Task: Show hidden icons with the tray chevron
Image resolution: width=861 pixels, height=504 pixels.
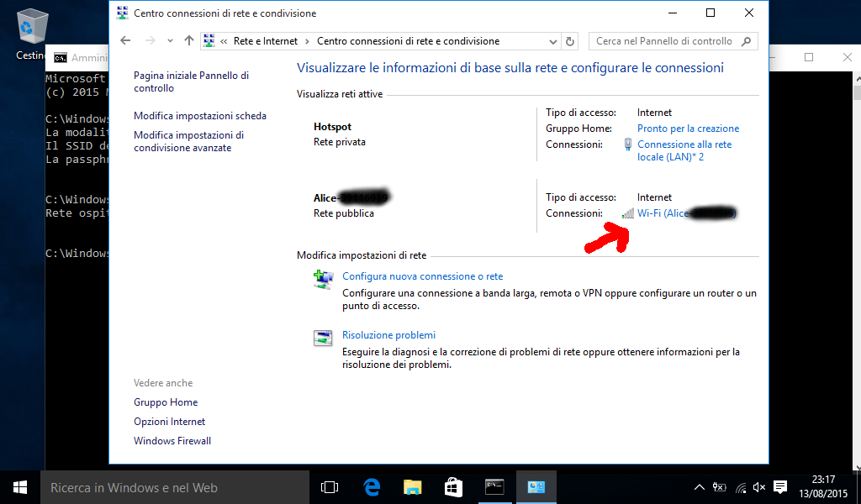Action: [x=699, y=487]
